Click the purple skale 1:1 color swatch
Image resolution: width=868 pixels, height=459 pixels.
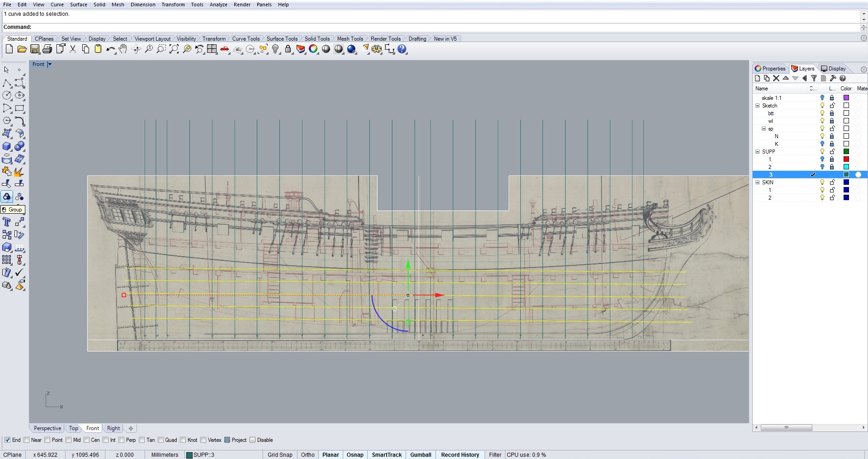[x=846, y=98]
